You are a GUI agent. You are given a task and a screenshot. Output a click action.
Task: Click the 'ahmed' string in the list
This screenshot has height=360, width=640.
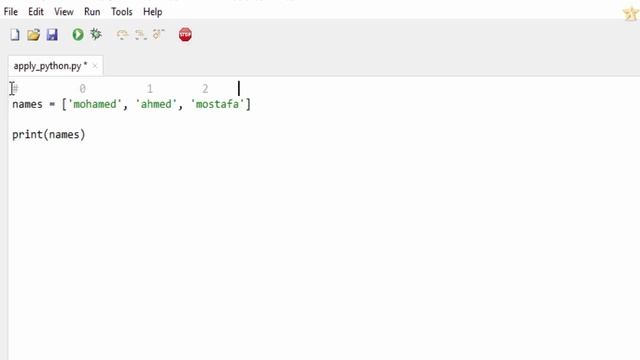tap(156, 104)
